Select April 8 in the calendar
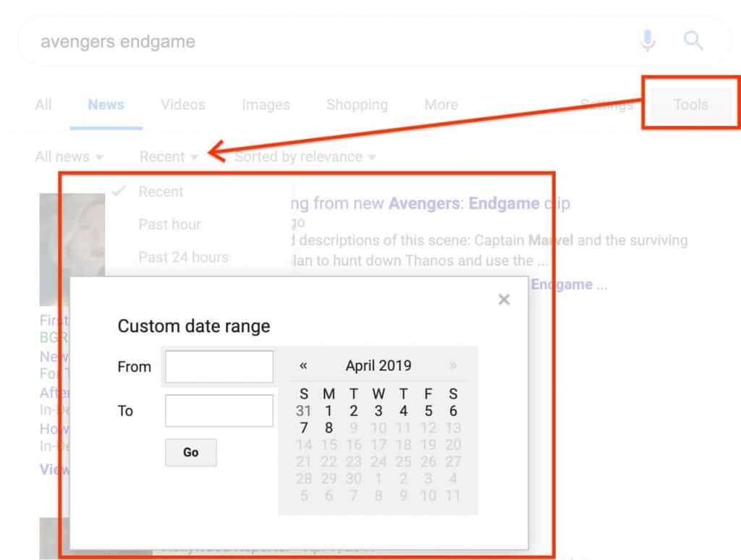The width and height of the screenshot is (741, 560). click(329, 428)
